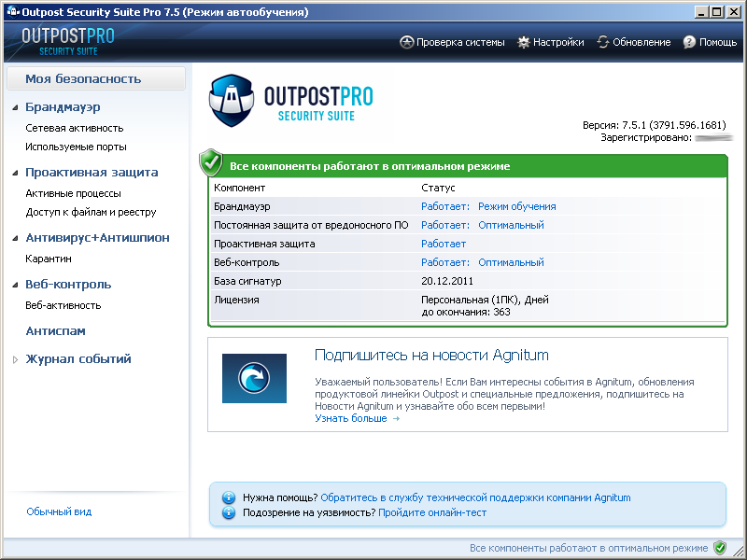Click the Помощь question mark icon
Viewport: 747px width, 560px height.
coord(689,42)
